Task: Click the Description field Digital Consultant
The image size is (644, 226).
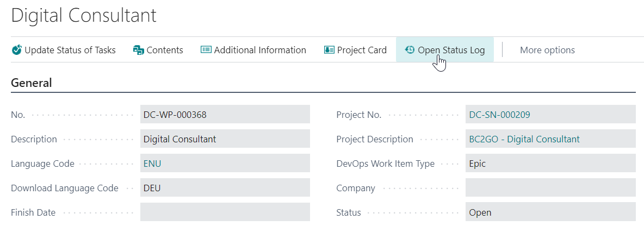Action: tap(225, 139)
